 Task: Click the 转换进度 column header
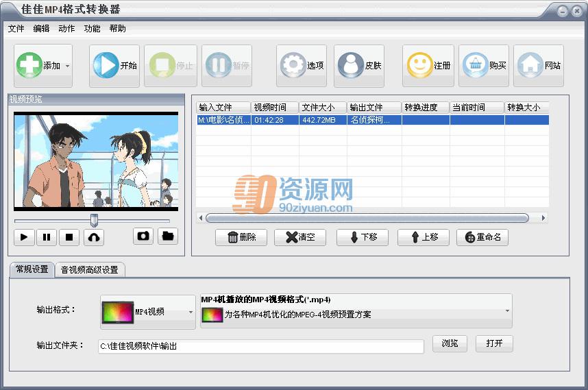point(426,108)
